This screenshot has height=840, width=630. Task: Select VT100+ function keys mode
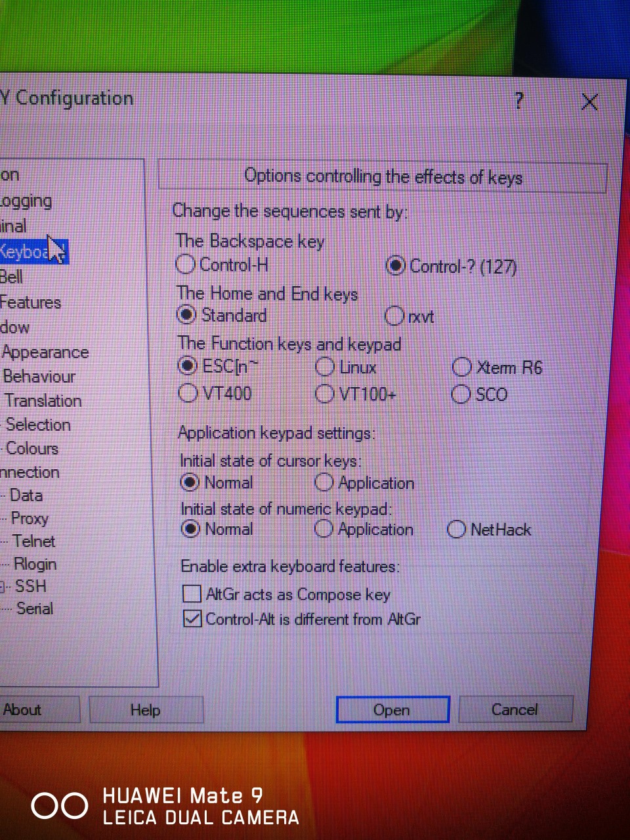(x=325, y=394)
